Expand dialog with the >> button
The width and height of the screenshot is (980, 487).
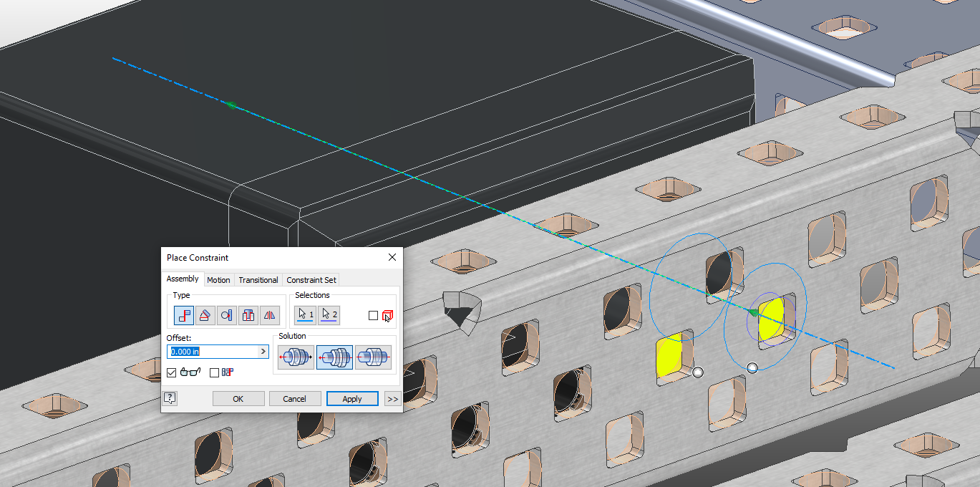tap(392, 399)
